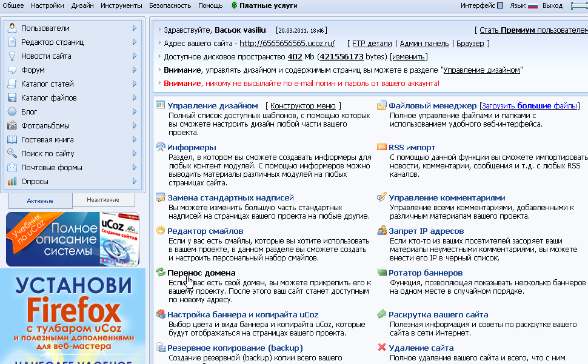Click the Запрет IP адресов icon
588x364 pixels.
click(x=381, y=231)
